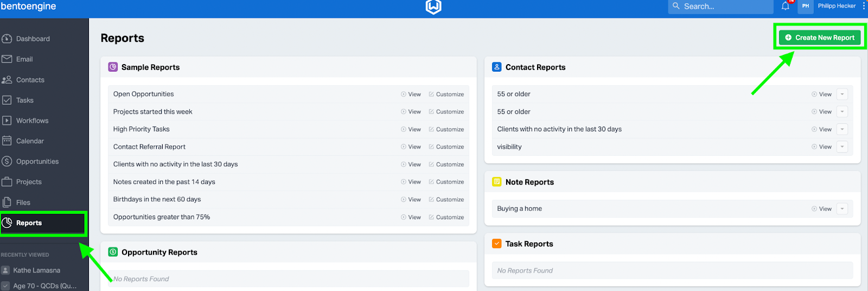This screenshot has height=291, width=868.
Task: Click the Note Reports section icon
Action: coord(496,182)
